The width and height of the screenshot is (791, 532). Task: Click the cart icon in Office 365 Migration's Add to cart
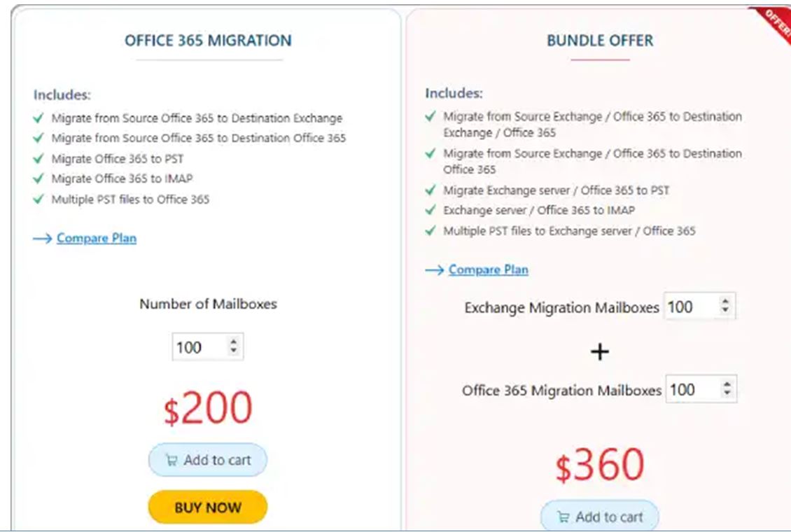(171, 461)
